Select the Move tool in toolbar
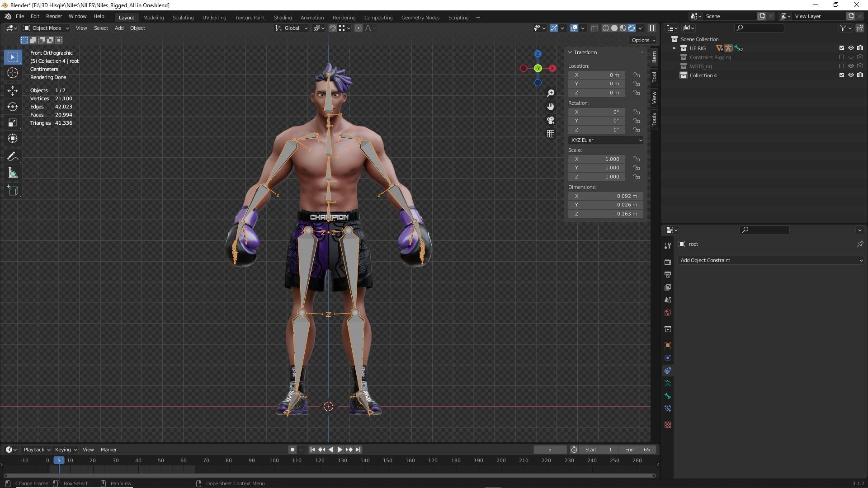 [13, 91]
